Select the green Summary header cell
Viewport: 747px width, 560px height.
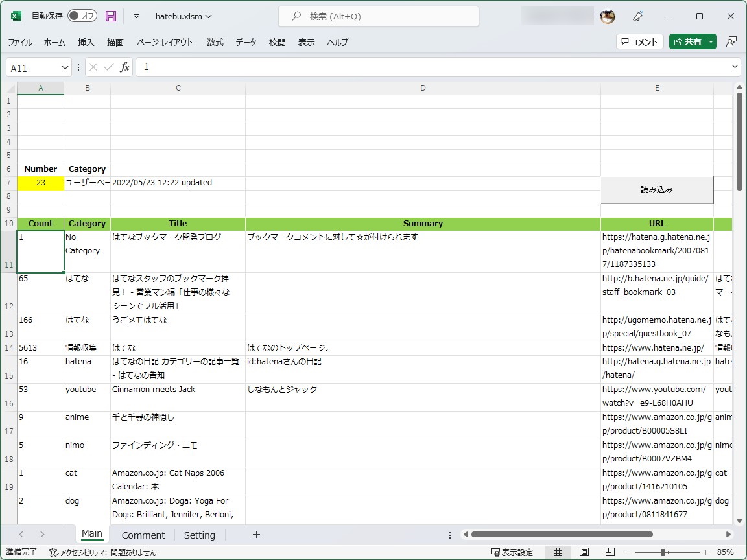pos(423,224)
